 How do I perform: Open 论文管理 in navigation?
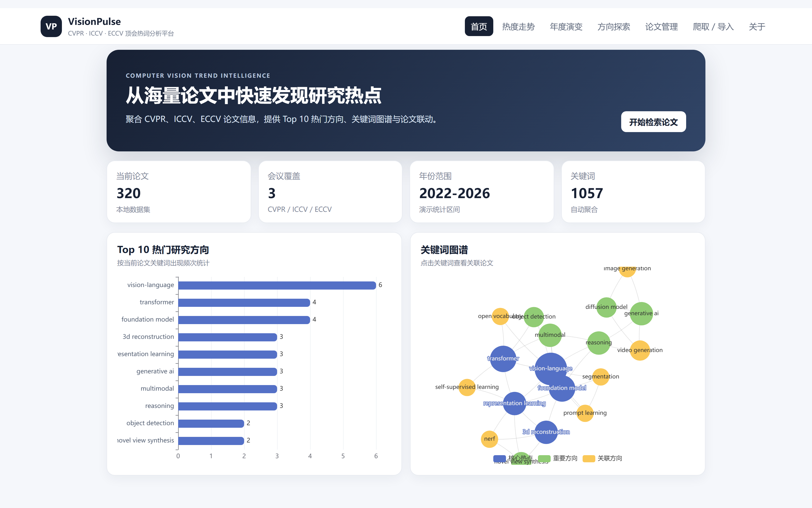(661, 26)
